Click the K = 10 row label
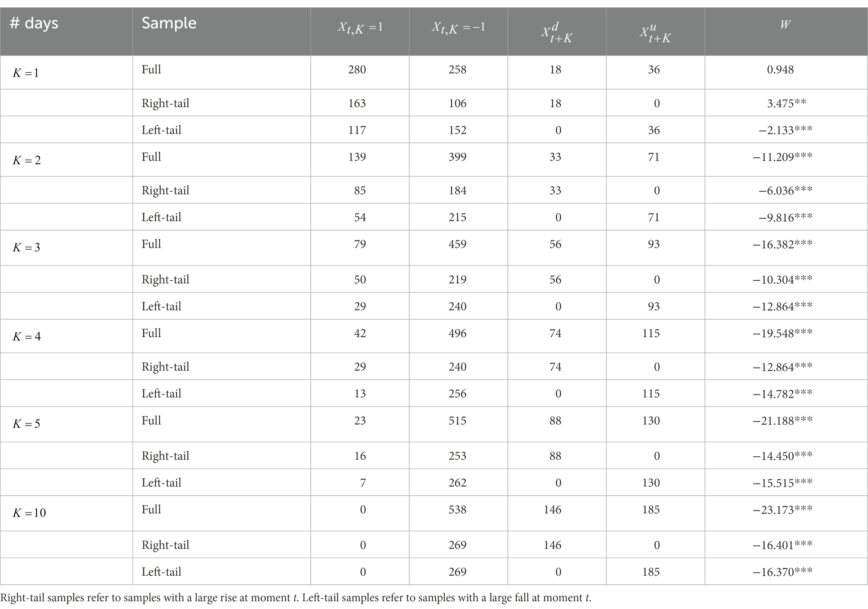Screen dimensions: 868x609 coord(29,513)
